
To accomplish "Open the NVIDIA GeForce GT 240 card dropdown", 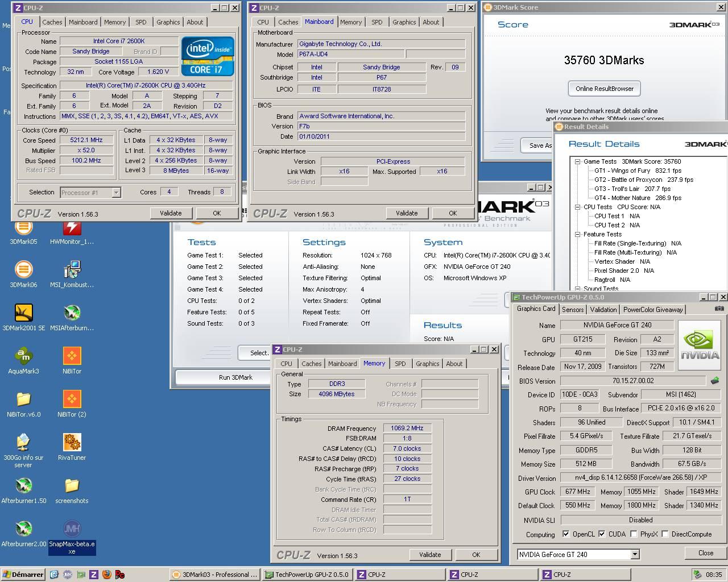I will (635, 554).
